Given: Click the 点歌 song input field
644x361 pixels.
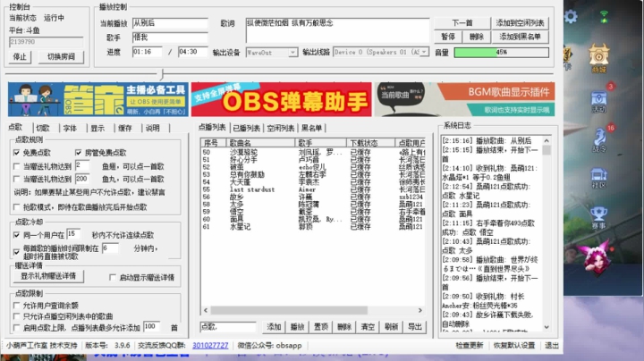Looking at the screenshot, I should tap(228, 326).
